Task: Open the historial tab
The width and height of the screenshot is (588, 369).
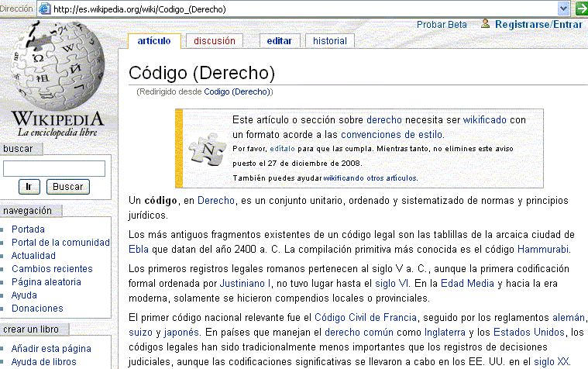Action: coord(330,41)
